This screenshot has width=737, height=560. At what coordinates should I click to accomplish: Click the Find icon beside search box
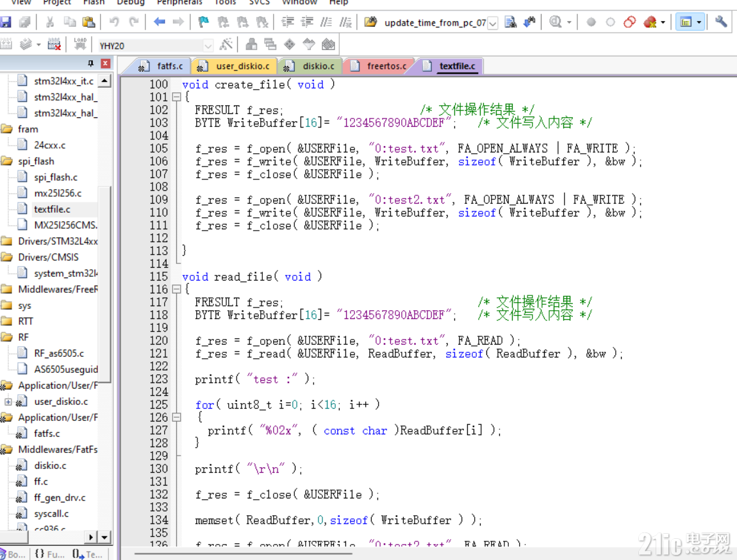(510, 22)
